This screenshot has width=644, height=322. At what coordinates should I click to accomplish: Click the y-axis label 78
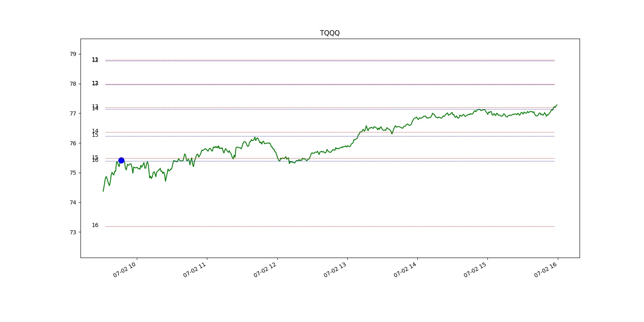(x=73, y=84)
